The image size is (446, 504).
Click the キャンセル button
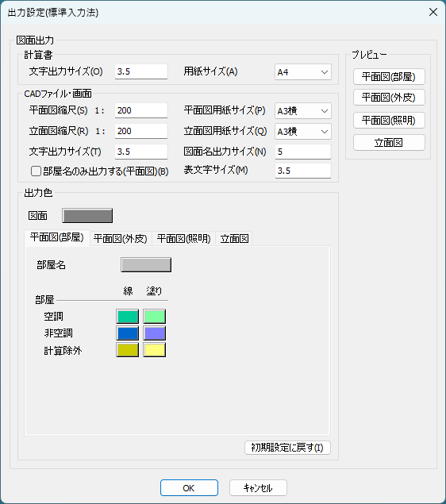(x=258, y=488)
